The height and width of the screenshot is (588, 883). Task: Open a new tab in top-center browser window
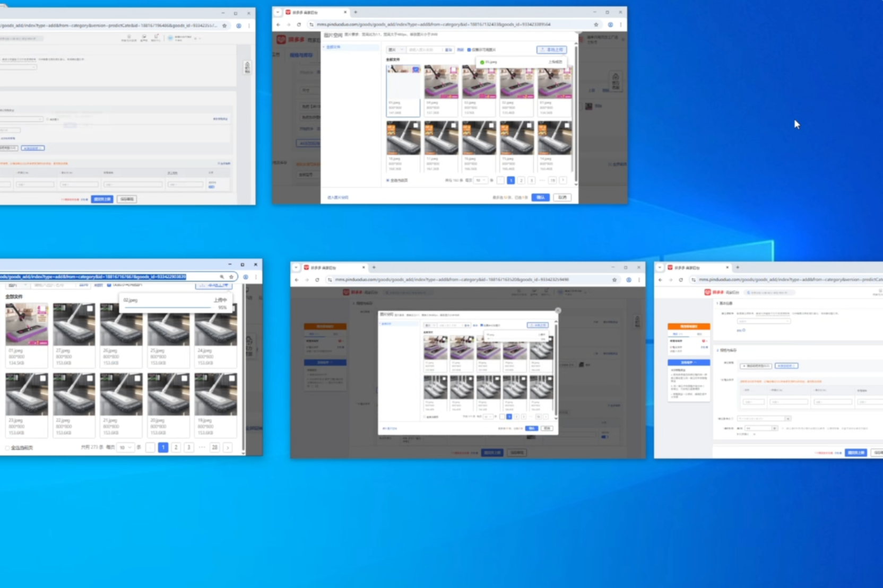356,12
